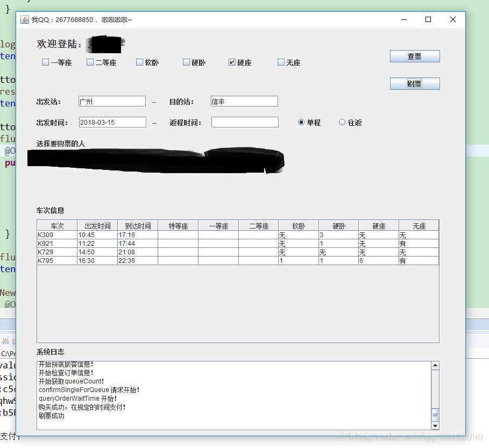This screenshot has width=489, height=448.
Task: Click arrival time 17:44 cell
Action: tap(138, 244)
